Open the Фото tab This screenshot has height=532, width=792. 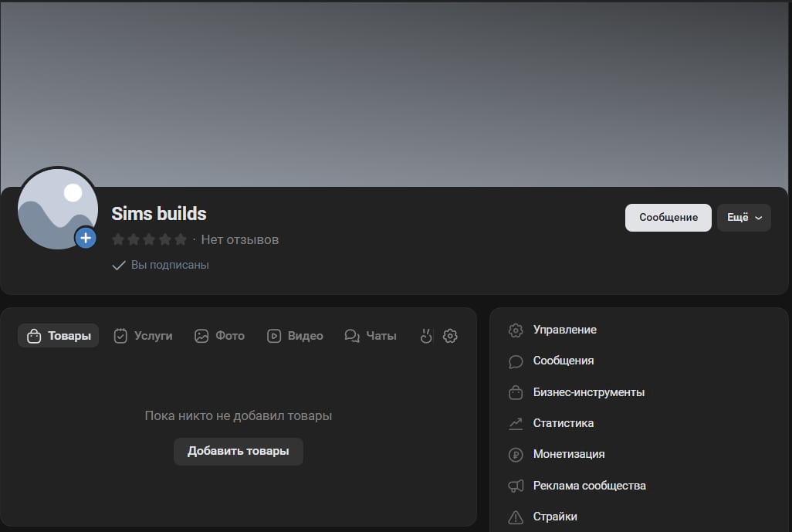pos(219,336)
